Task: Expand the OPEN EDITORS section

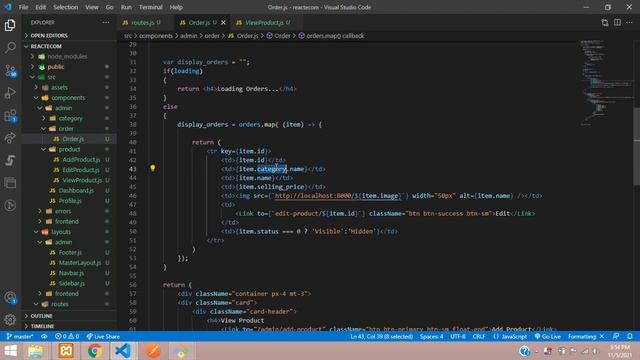Action: click(x=69, y=36)
